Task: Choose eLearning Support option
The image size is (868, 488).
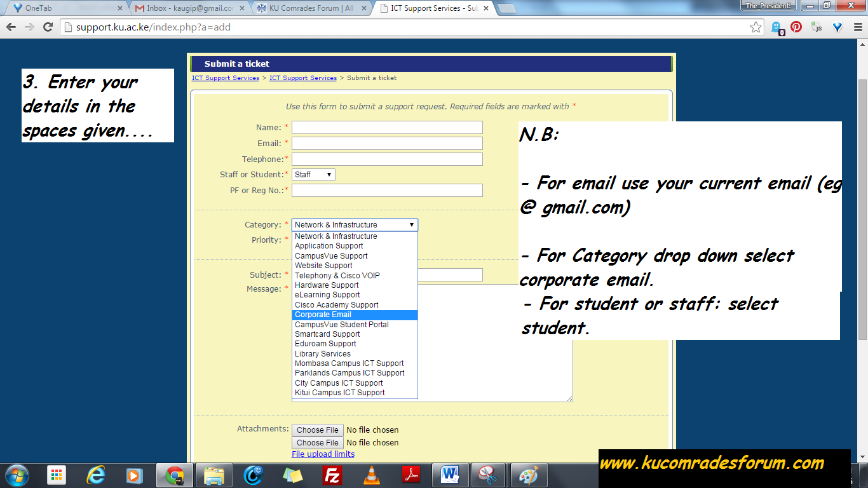Action: [x=355, y=295]
